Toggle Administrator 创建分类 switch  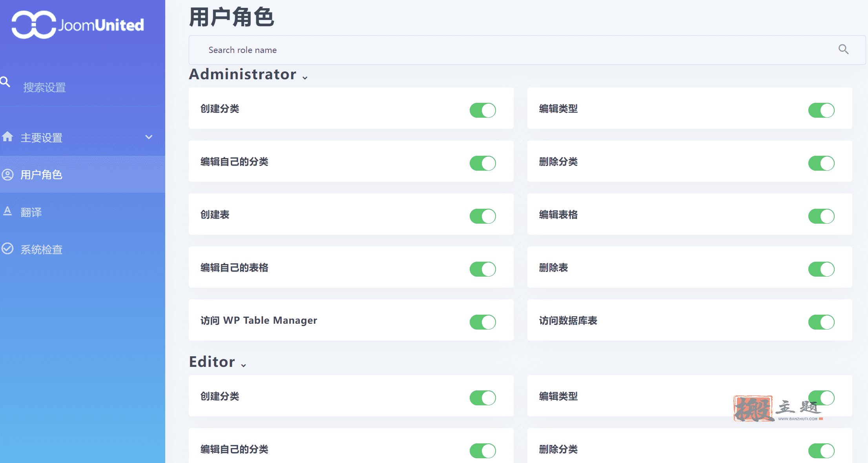pyautogui.click(x=483, y=110)
